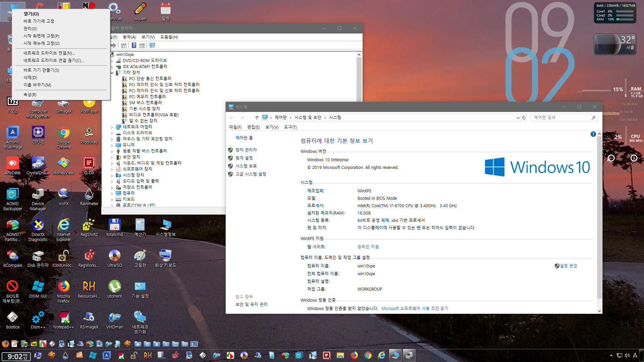Expand the 키보드 device node
644x362 pixels.
pos(112,199)
